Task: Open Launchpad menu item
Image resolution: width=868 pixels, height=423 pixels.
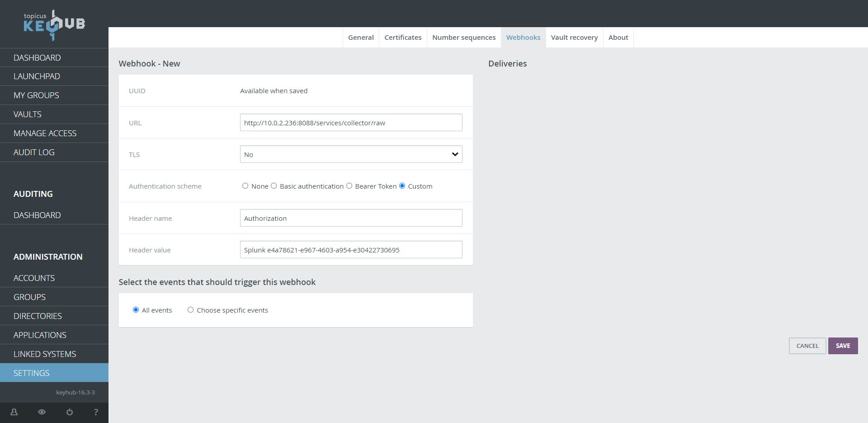Action: coord(54,76)
